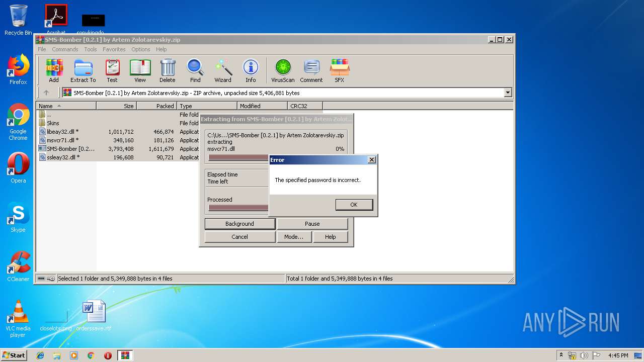Click Chrome icon in taskbar

click(91, 355)
